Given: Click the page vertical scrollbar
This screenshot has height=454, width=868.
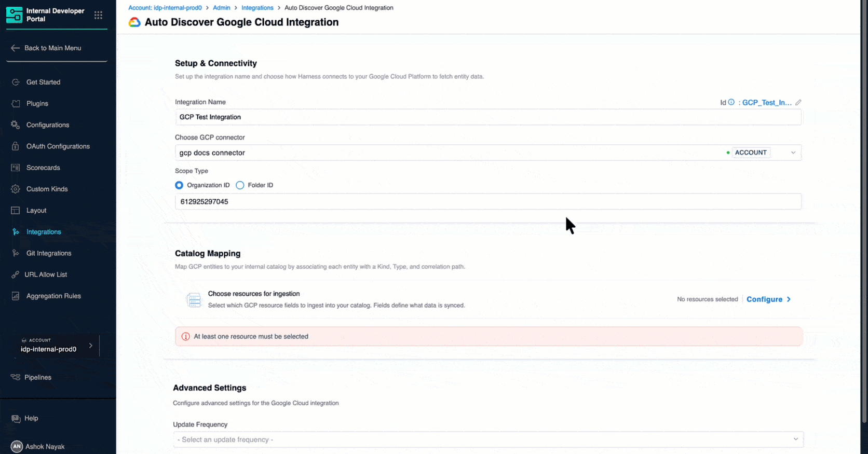Looking at the screenshot, I should [x=864, y=213].
